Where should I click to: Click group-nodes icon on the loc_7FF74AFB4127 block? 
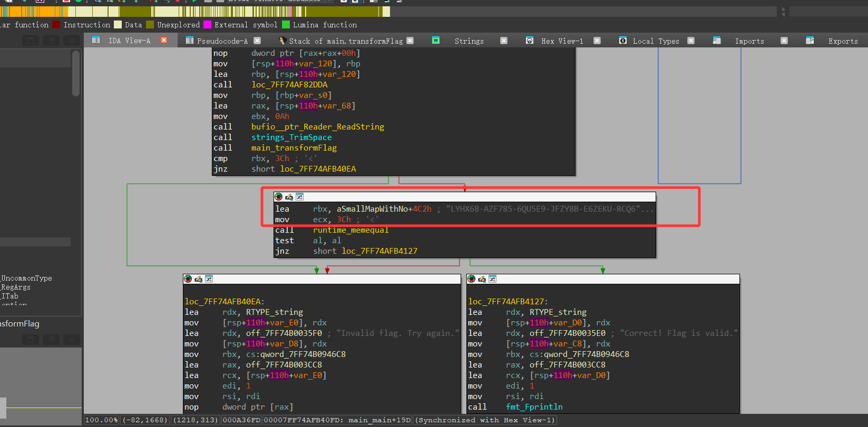[x=492, y=279]
